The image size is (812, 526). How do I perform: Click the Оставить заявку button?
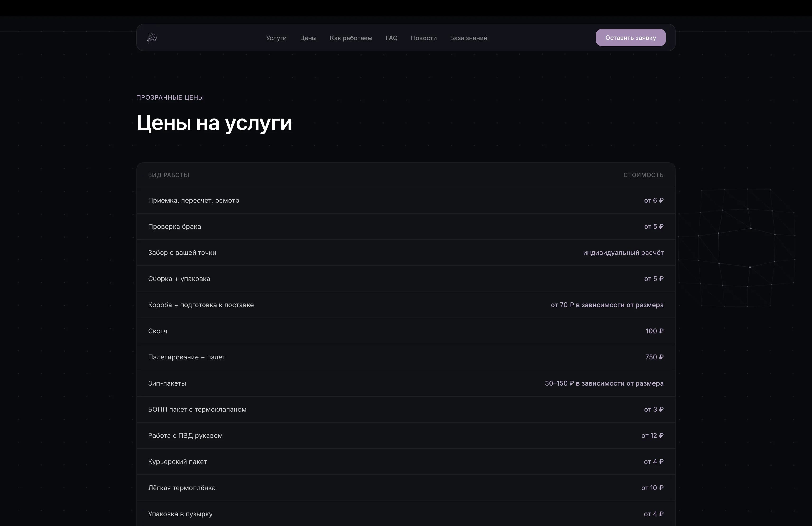click(x=631, y=38)
